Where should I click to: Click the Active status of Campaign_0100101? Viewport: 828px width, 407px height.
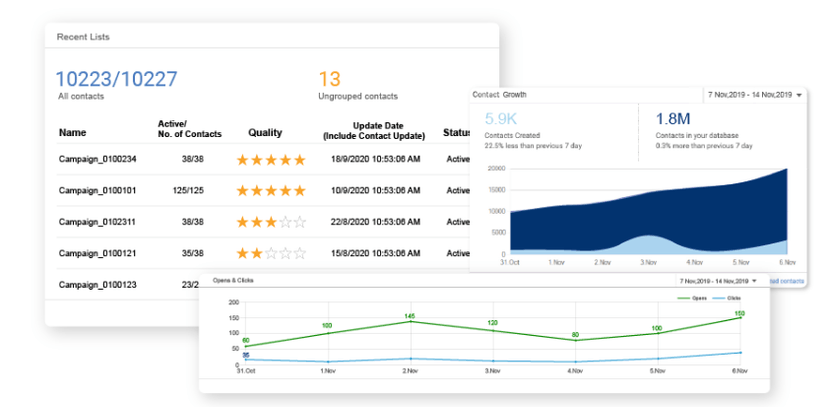coord(458,191)
